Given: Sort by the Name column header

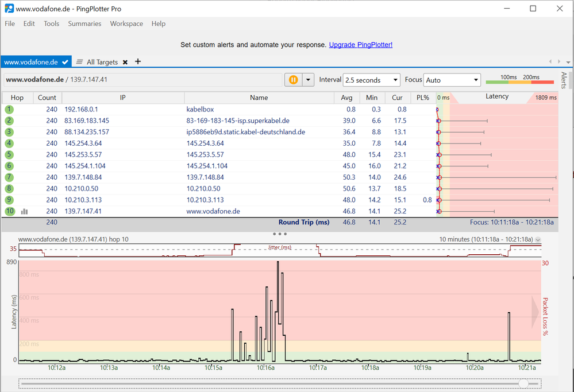Looking at the screenshot, I should [x=259, y=98].
